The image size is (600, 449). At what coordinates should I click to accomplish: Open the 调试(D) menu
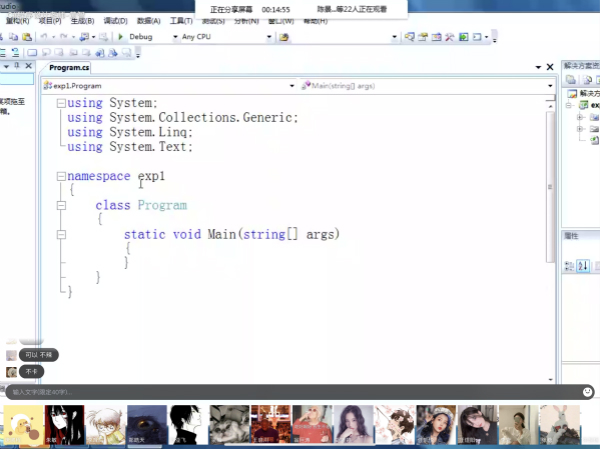[x=115, y=20]
